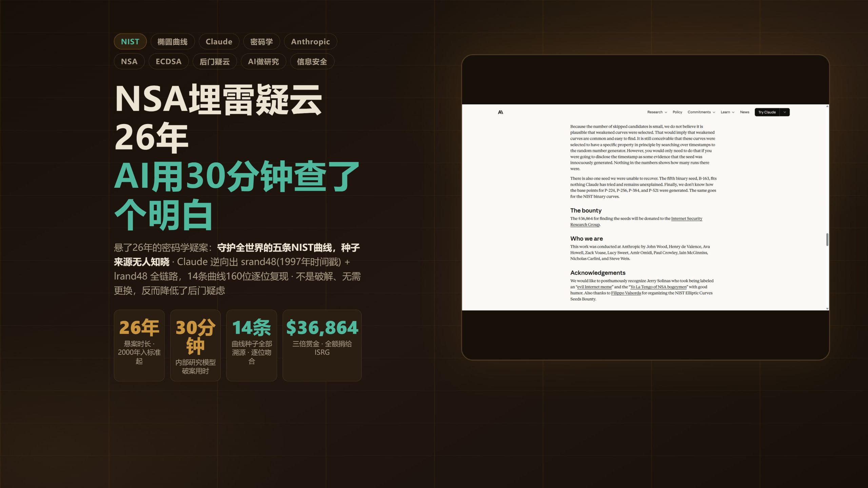Viewport: 868px width, 488px height.
Task: Click the scrollbar down arrow
Action: coord(827,309)
